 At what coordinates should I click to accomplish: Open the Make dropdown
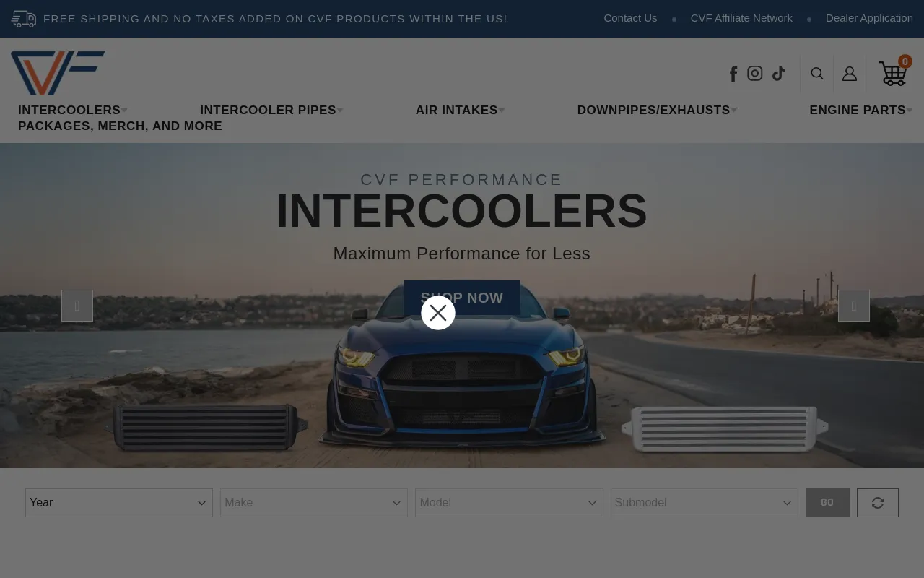click(314, 502)
